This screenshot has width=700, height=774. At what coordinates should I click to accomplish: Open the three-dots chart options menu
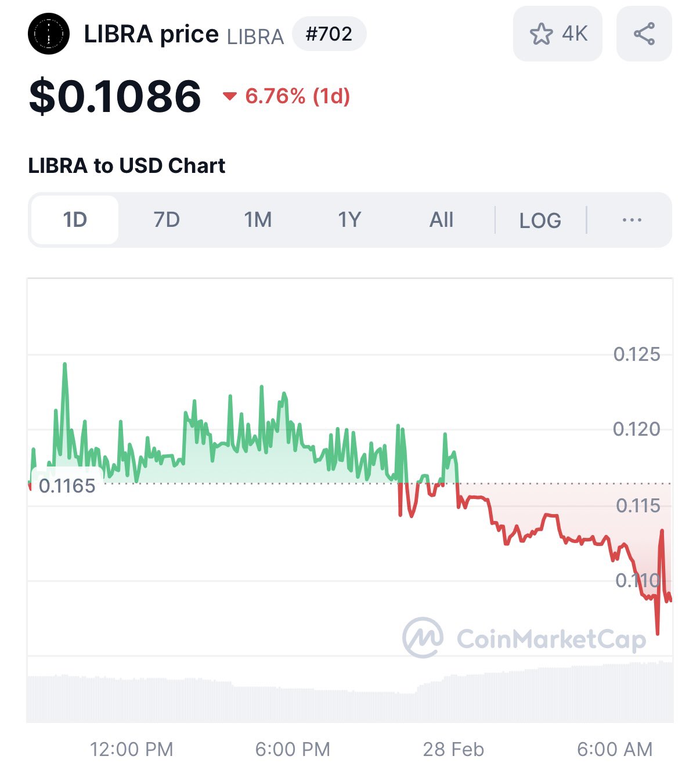click(632, 220)
